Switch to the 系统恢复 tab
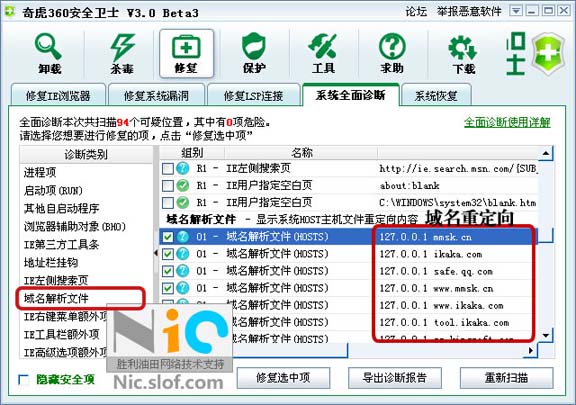This screenshot has width=576, height=405. [436, 96]
